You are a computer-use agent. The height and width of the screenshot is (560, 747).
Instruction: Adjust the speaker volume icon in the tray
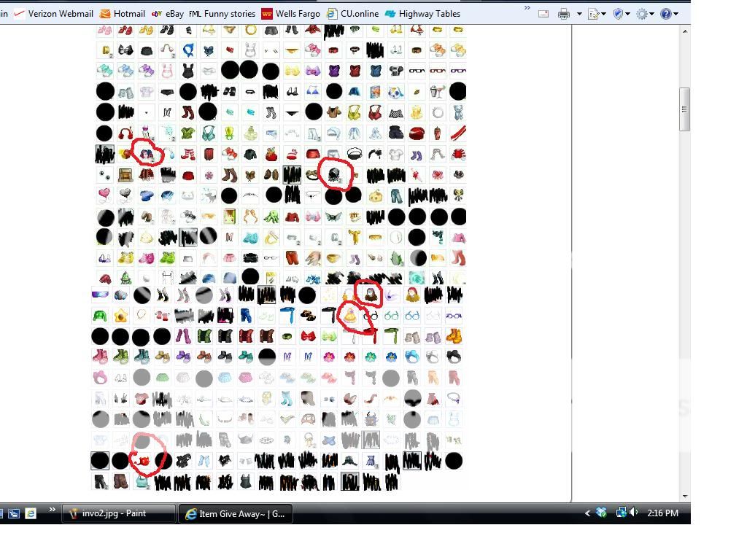click(633, 513)
